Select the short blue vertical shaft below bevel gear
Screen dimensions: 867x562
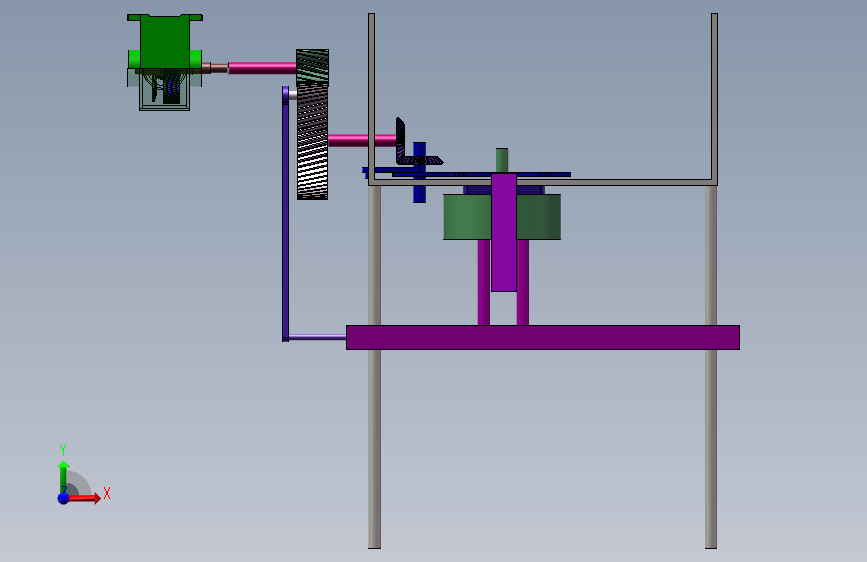tap(420, 191)
